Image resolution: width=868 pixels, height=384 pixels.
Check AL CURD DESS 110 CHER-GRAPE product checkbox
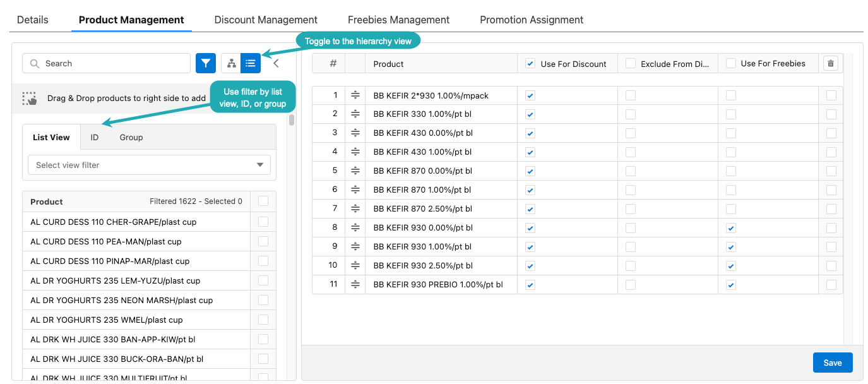(x=263, y=222)
